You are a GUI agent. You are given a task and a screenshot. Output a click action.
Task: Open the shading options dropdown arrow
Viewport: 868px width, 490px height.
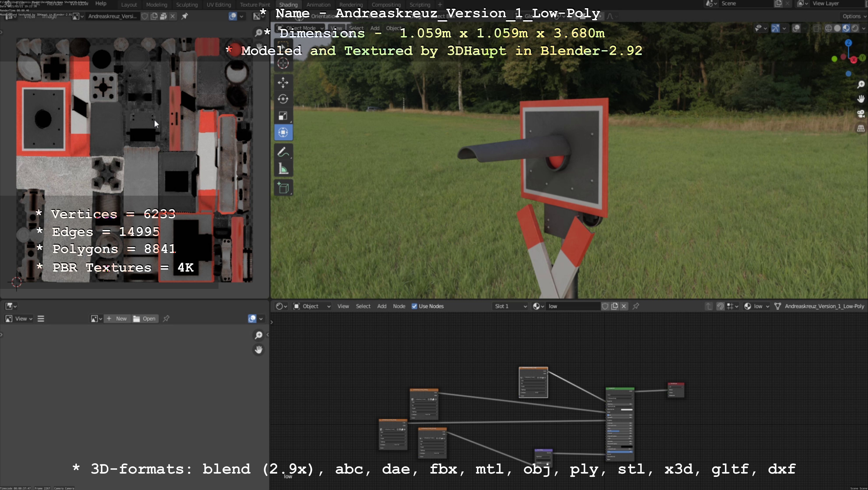[864, 28]
